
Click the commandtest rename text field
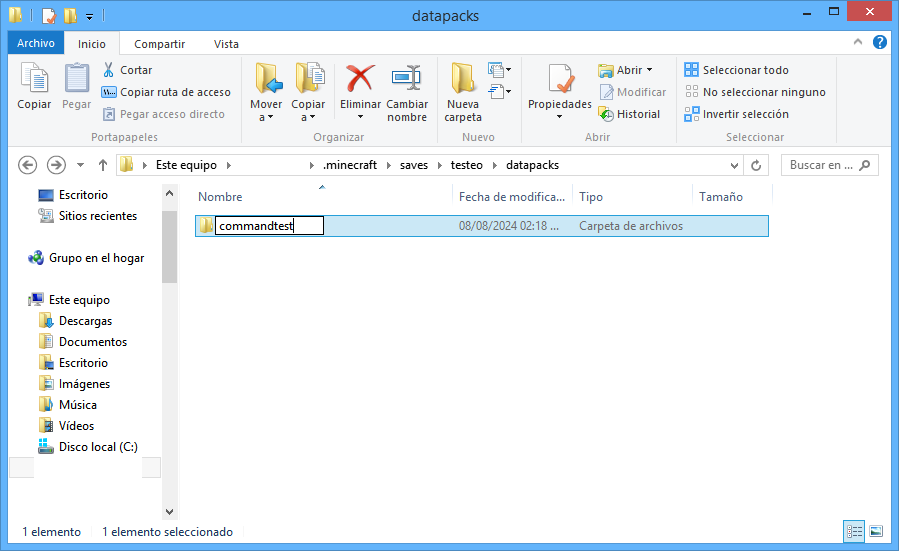(269, 226)
